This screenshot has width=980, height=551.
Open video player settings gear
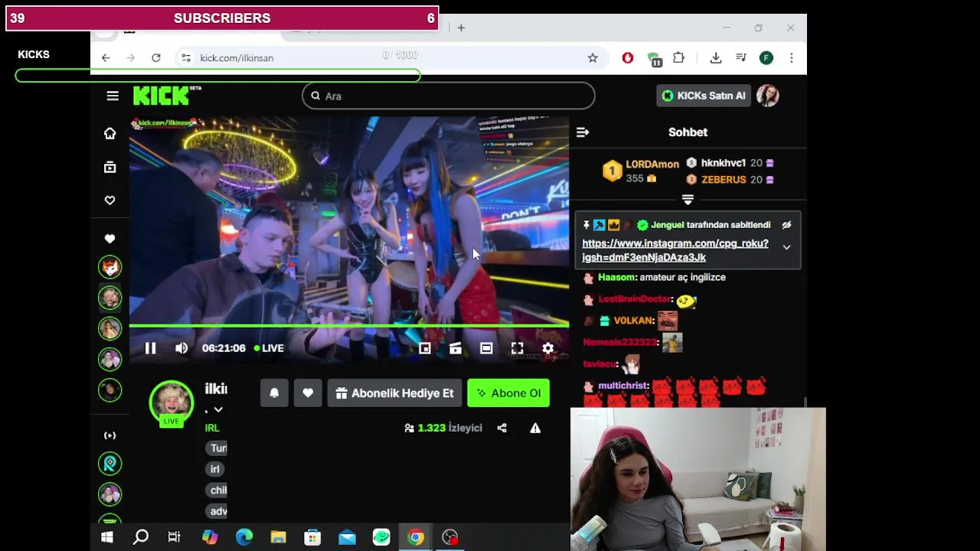click(548, 348)
